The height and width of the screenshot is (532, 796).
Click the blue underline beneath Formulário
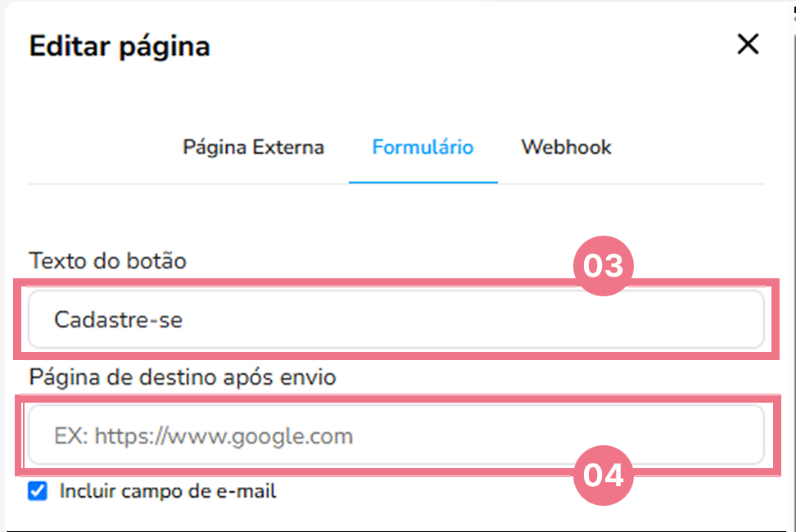point(423,182)
